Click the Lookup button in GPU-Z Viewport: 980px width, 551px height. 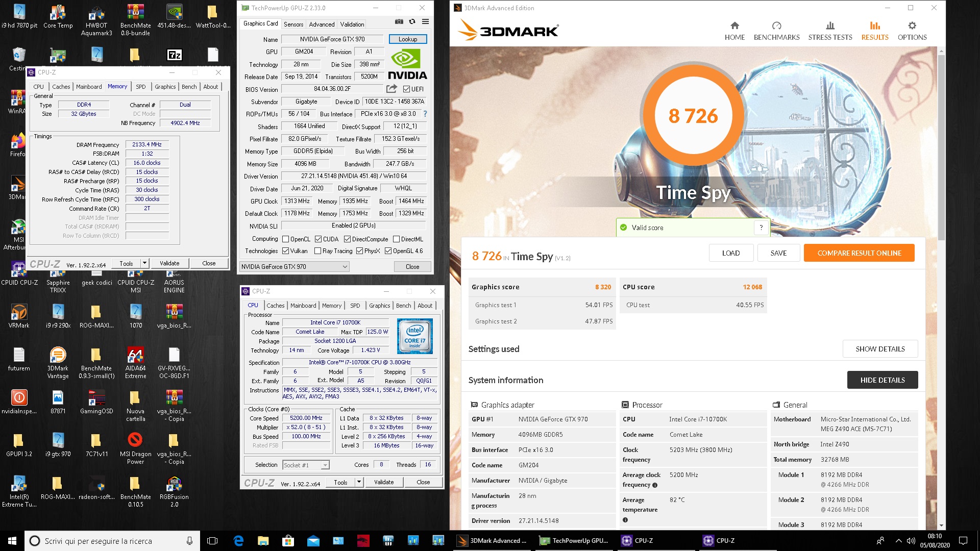coord(408,39)
